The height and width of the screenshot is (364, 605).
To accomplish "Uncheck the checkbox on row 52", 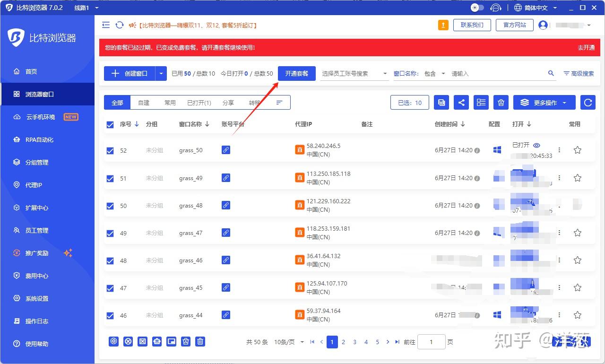I will 110,150.
